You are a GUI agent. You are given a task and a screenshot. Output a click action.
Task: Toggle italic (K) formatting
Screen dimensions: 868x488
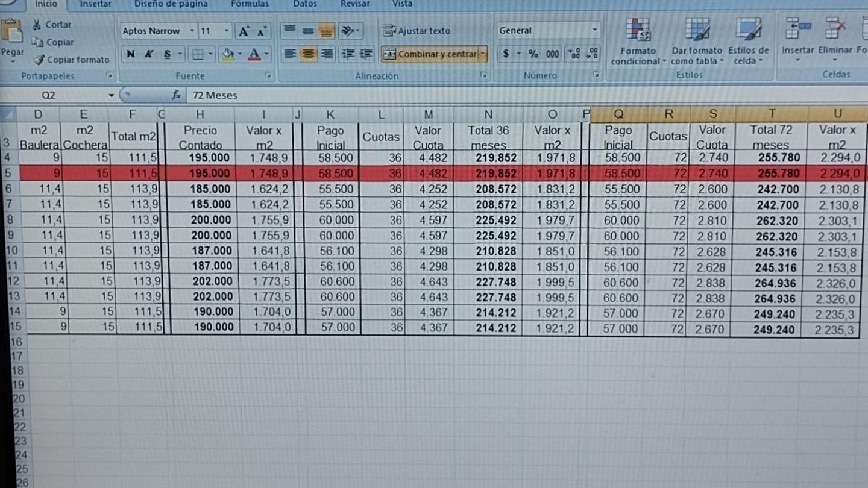pos(149,54)
